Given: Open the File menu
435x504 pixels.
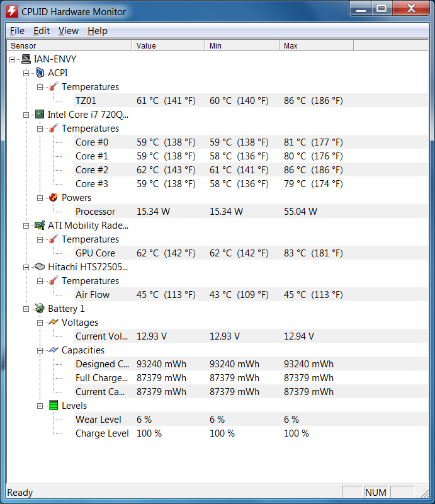Looking at the screenshot, I should click(x=17, y=31).
